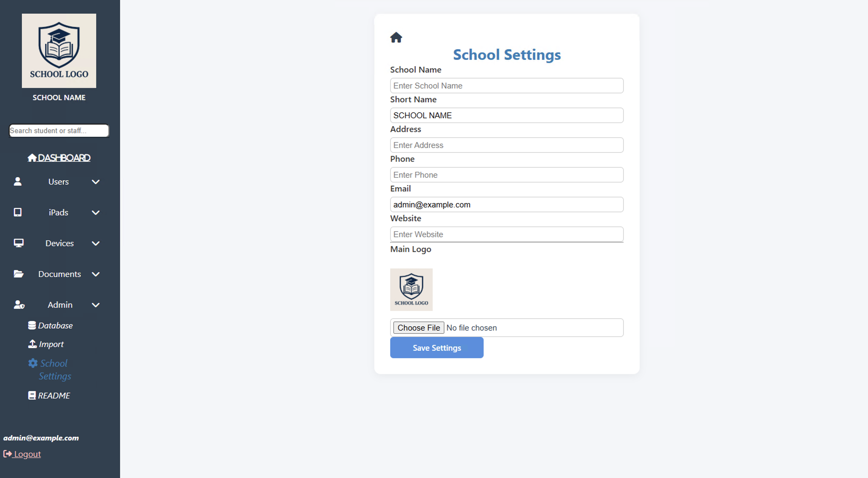Click the Database stack icon
The image size is (868, 478).
[32, 325]
